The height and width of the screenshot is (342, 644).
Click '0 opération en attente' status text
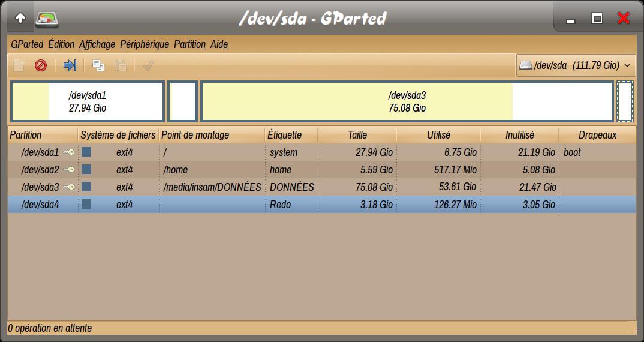pyautogui.click(x=50, y=328)
